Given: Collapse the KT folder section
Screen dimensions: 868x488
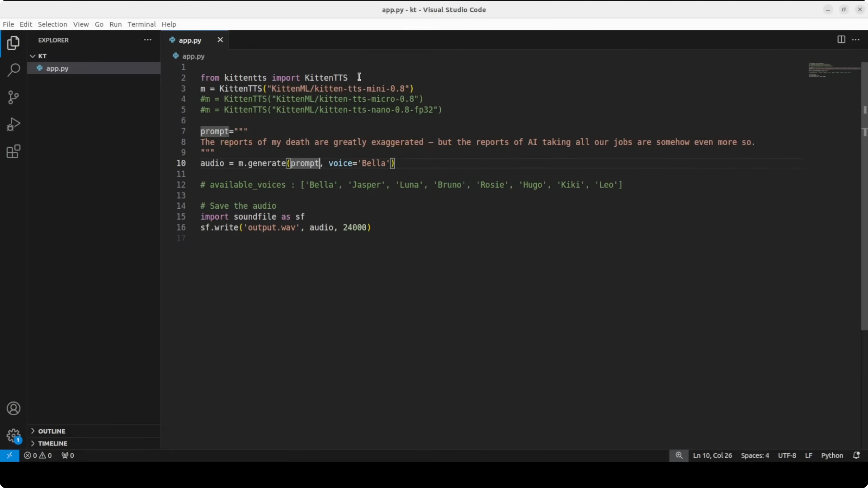Looking at the screenshot, I should (x=33, y=56).
